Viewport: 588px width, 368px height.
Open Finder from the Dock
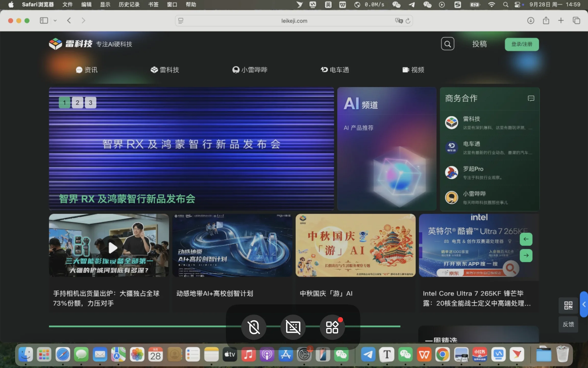[26, 354]
